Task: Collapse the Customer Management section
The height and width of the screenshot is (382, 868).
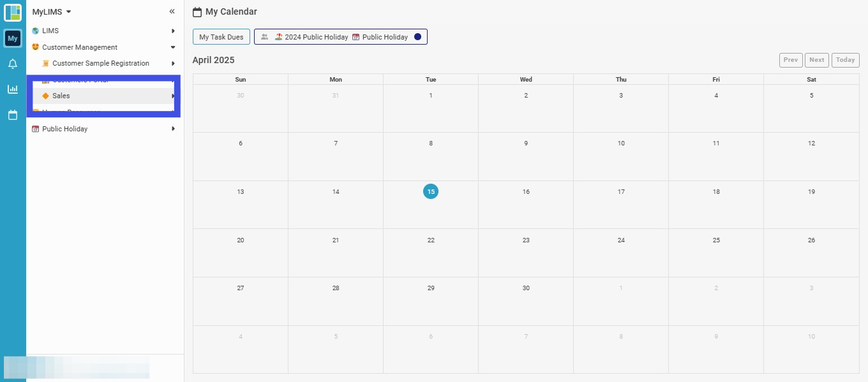Action: [x=173, y=47]
